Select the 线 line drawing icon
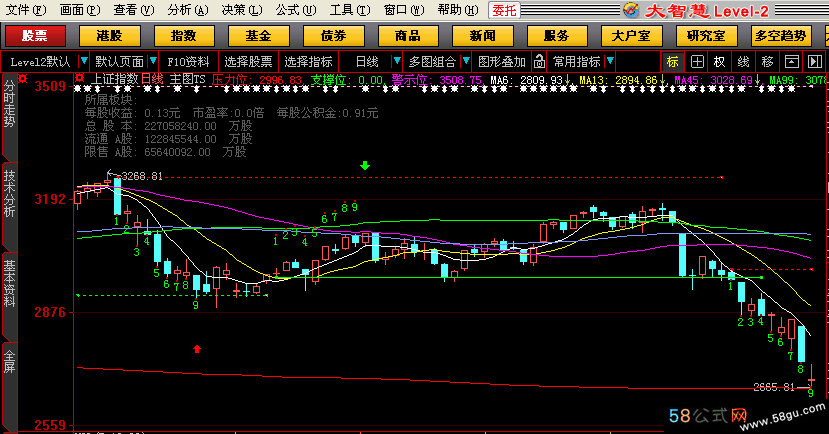829x434 pixels. (743, 61)
